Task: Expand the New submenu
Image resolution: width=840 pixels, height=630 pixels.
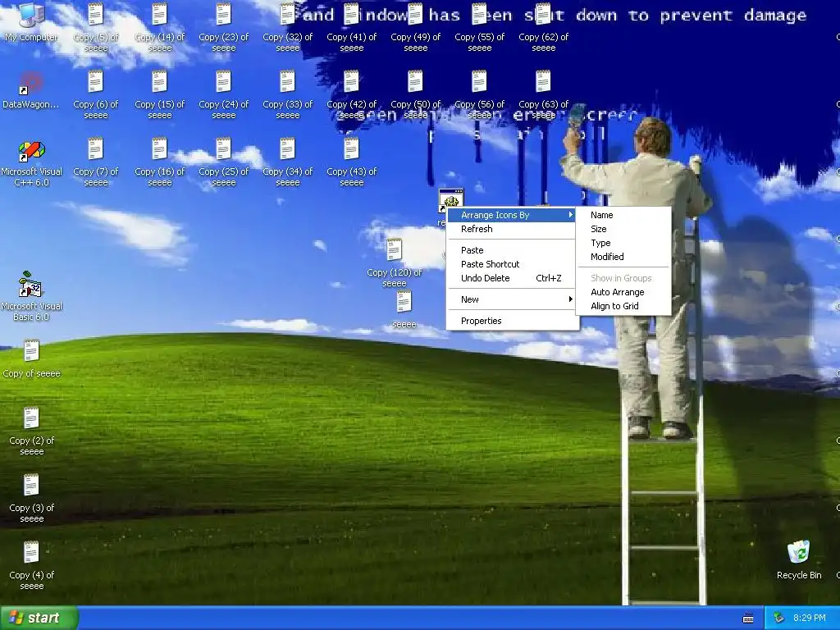Action: (x=512, y=299)
